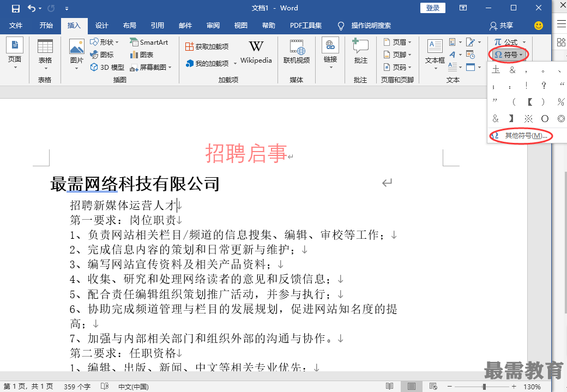The width and height of the screenshot is (567, 392).
Task: Select the exclamation mark symbol
Action: pyautogui.click(x=527, y=86)
